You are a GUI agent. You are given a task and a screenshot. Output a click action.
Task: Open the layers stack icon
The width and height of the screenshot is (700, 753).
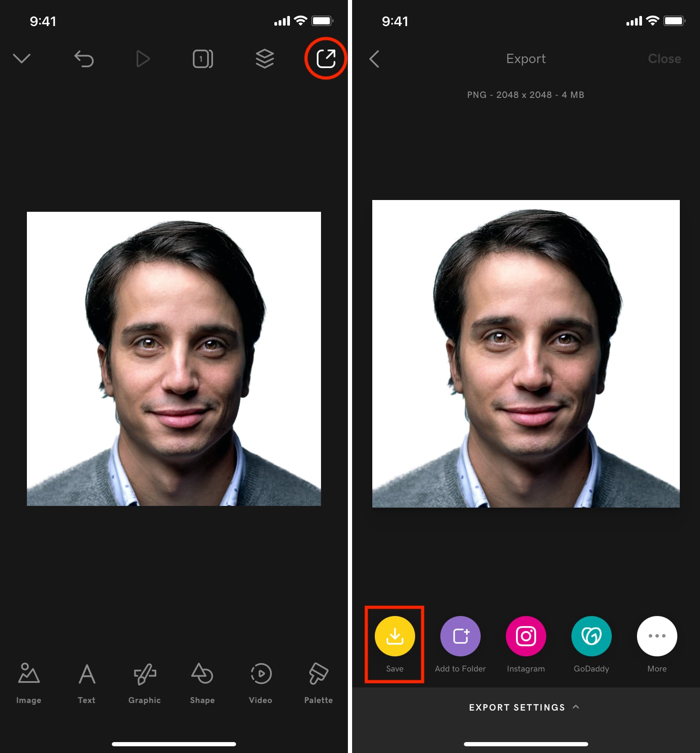coord(265,59)
